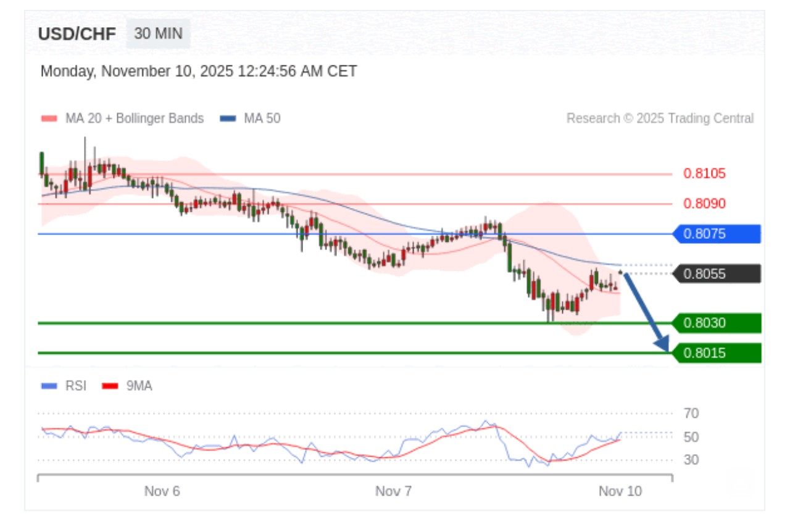This screenshot has width=790, height=532.
Task: Toggle MA 20 + Bollinger Bands legend entry
Action: point(134,118)
